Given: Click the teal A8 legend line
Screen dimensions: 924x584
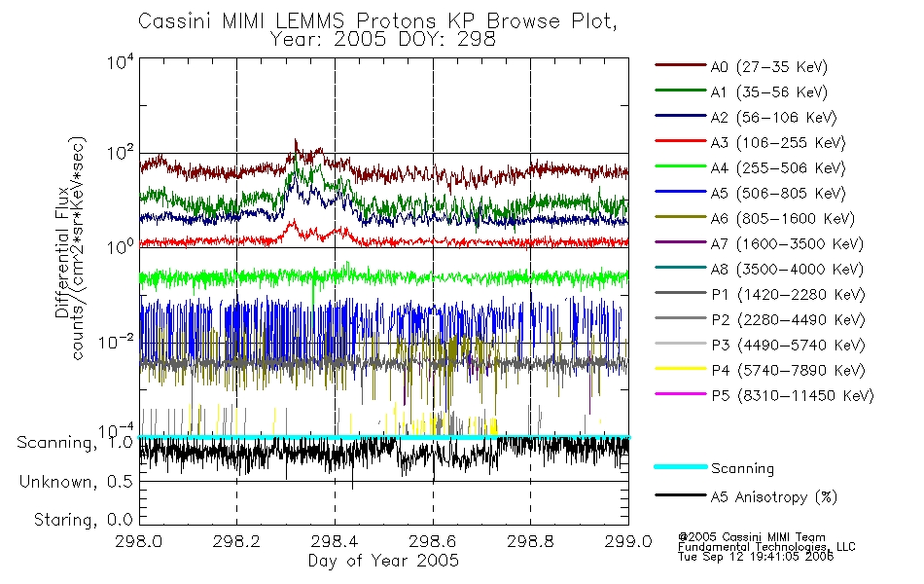Looking at the screenshot, I should (x=681, y=268).
